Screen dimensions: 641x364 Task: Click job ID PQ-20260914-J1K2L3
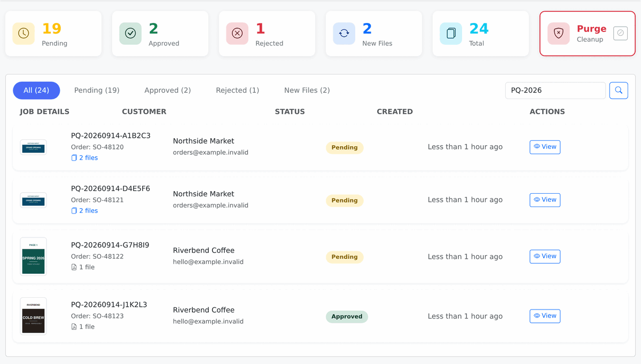[x=109, y=305]
